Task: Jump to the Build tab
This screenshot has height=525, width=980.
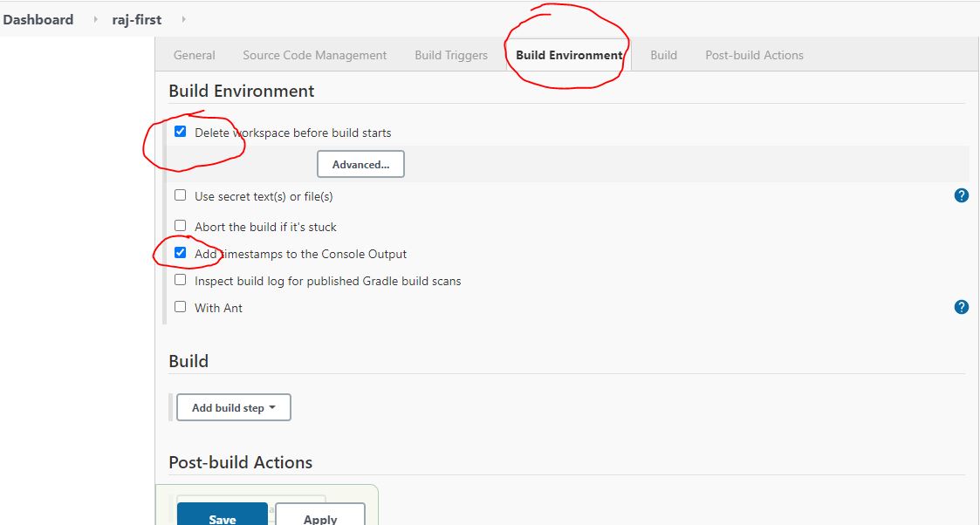Action: click(x=663, y=55)
